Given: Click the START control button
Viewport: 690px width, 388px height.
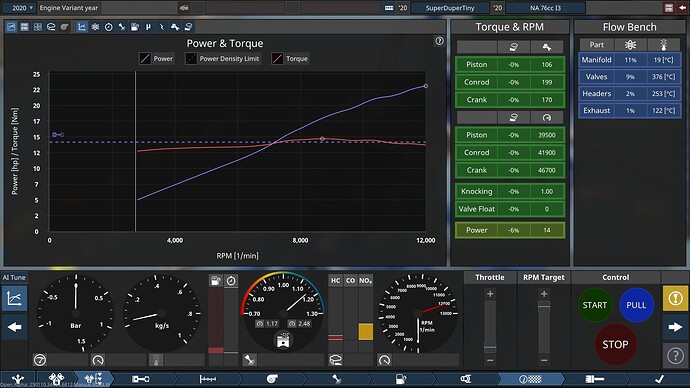Looking at the screenshot, I should pos(595,305).
